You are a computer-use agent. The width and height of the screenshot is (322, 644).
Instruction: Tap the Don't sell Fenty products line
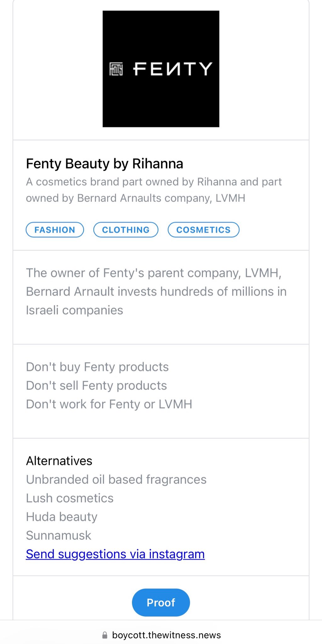click(x=96, y=386)
